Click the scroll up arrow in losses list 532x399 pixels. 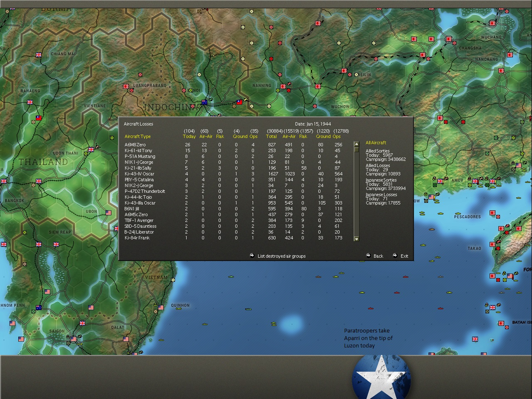(356, 144)
